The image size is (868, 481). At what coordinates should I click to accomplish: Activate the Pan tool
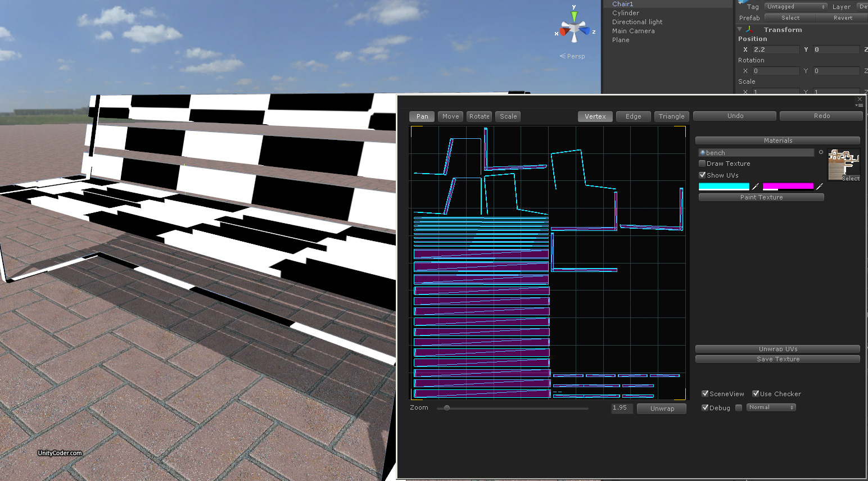[x=422, y=116]
